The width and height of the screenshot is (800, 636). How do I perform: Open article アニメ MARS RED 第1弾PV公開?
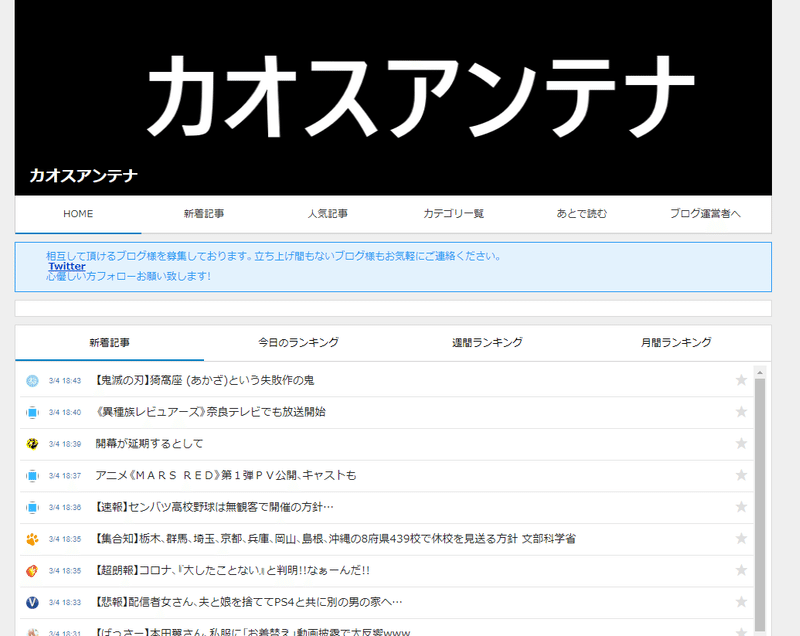point(226,475)
